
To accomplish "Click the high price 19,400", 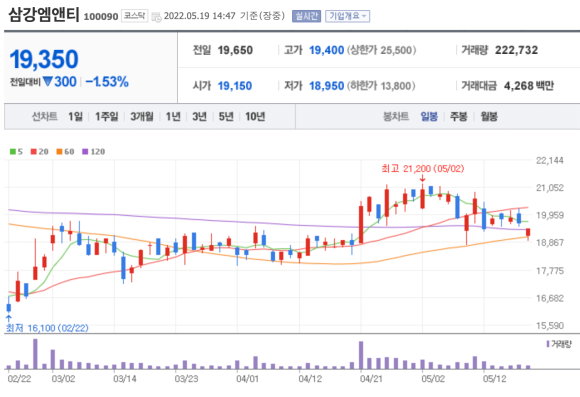I will (327, 50).
